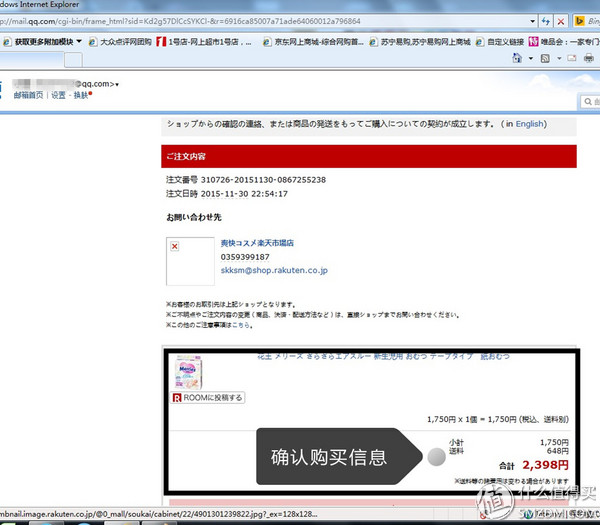Click the Bing search provider icon
The image size is (600, 525).
pos(580,21)
